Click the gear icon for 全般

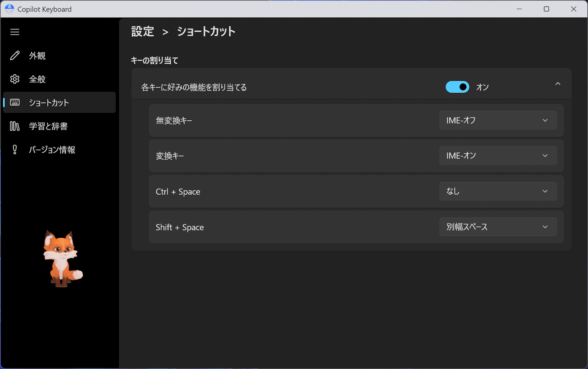pyautogui.click(x=15, y=79)
